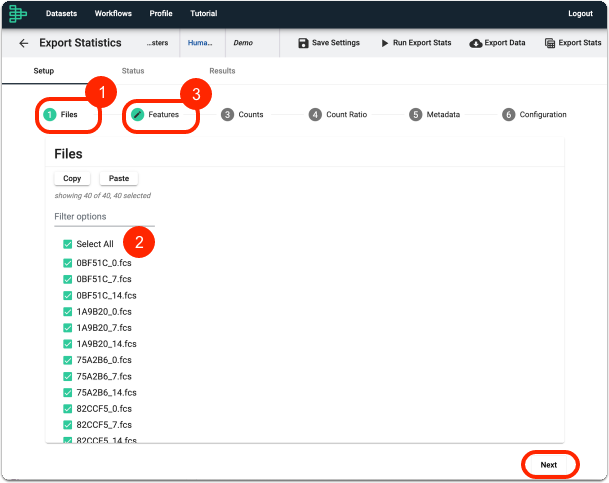609x483 pixels.
Task: Click the Copy button
Action: point(72,179)
